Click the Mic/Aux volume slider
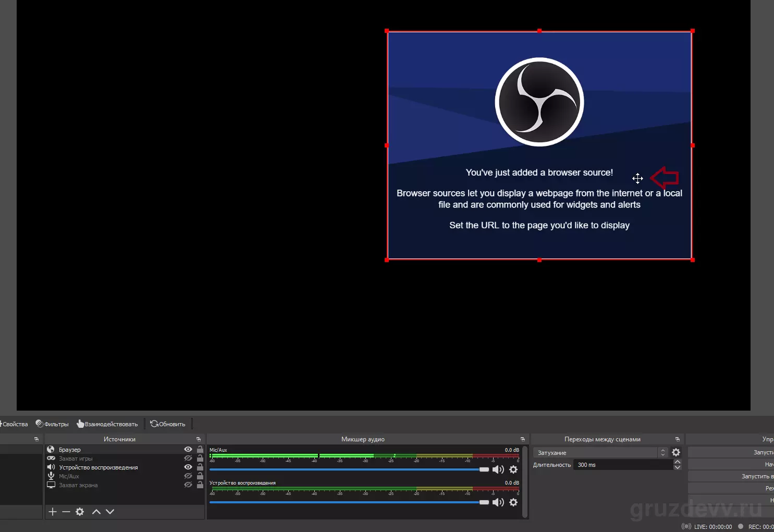The image size is (774, 532). pyautogui.click(x=349, y=469)
